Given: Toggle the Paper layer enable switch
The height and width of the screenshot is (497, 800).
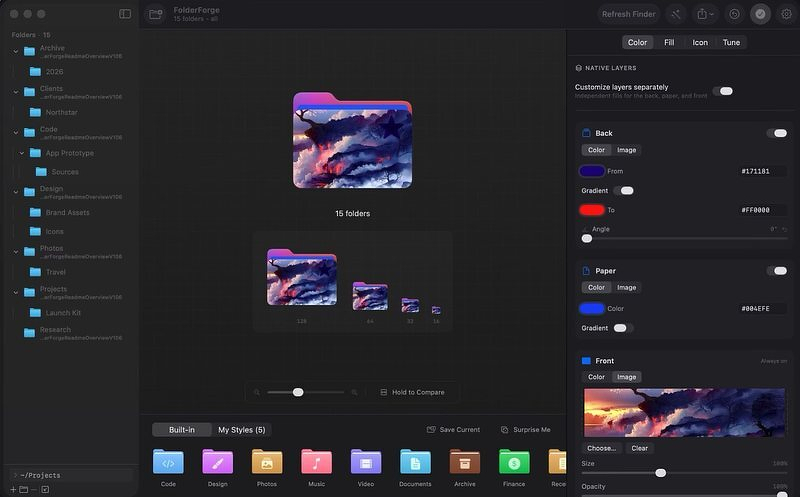Looking at the screenshot, I should 777,271.
